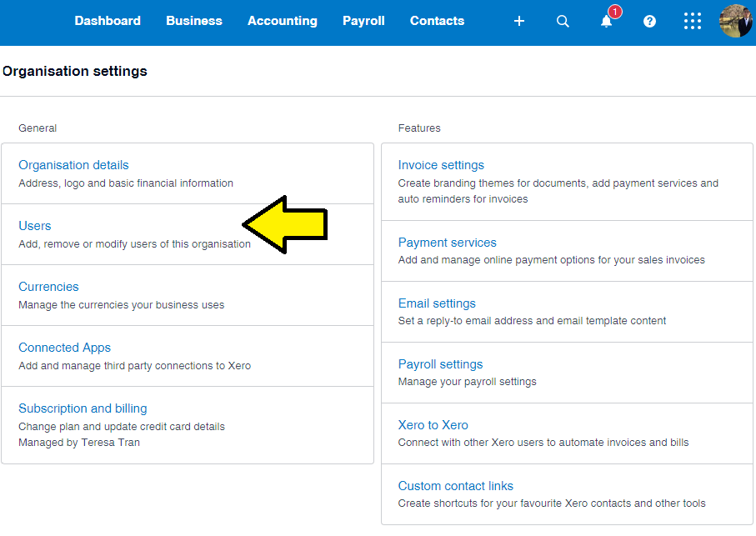
Task: Open the Payment services link
Action: pos(447,242)
